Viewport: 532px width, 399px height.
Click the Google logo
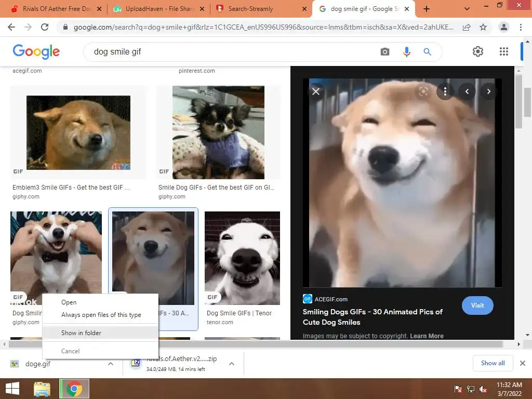(x=36, y=51)
